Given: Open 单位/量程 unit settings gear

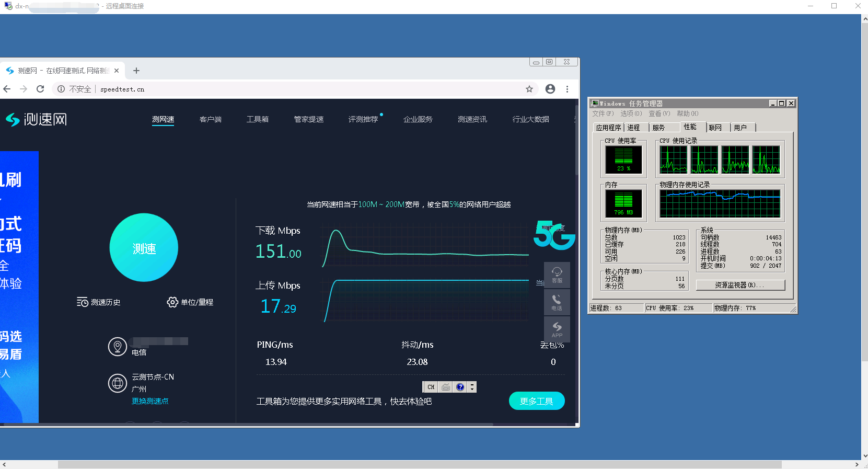Looking at the screenshot, I should pos(190,302).
